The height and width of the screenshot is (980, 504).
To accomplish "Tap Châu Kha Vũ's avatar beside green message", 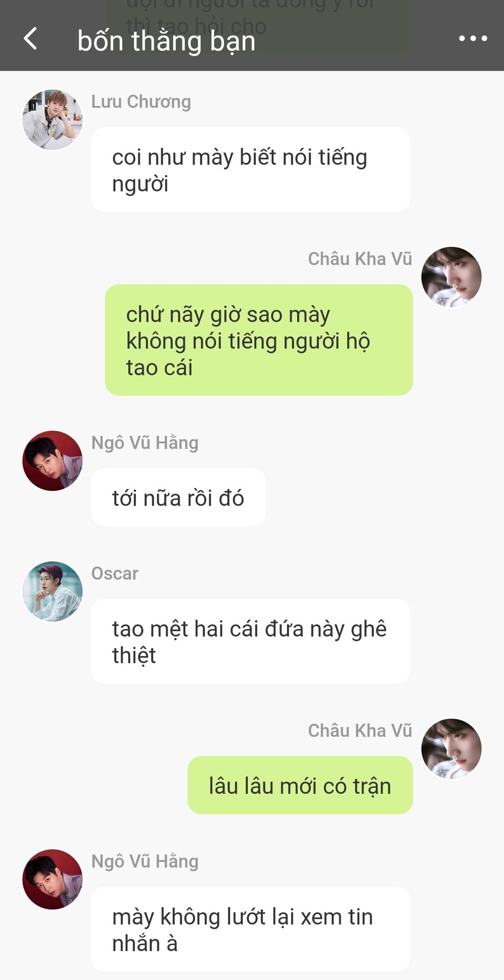I will pyautogui.click(x=451, y=277).
